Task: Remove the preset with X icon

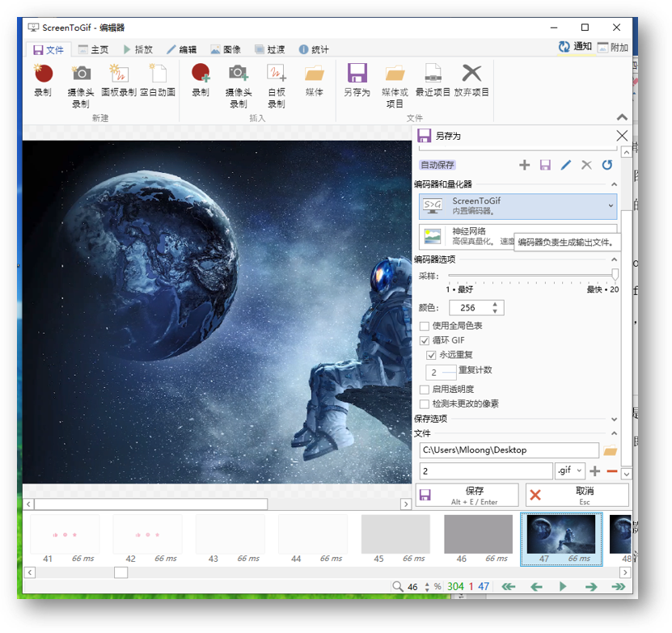Action: 586,165
